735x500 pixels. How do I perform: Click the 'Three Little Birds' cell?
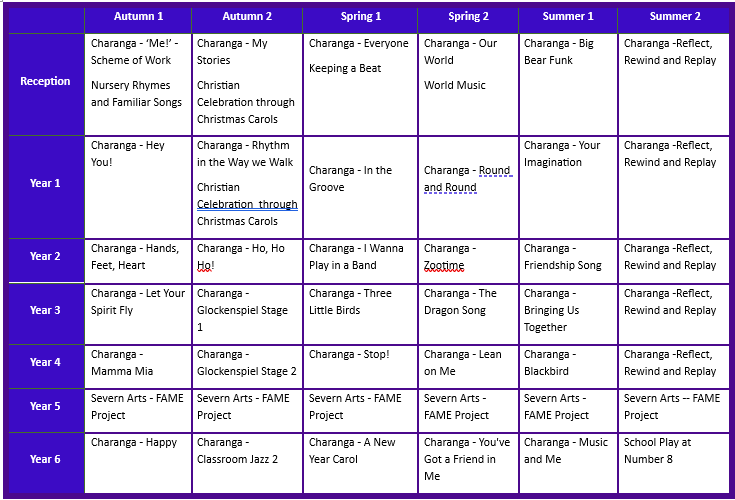(x=360, y=314)
